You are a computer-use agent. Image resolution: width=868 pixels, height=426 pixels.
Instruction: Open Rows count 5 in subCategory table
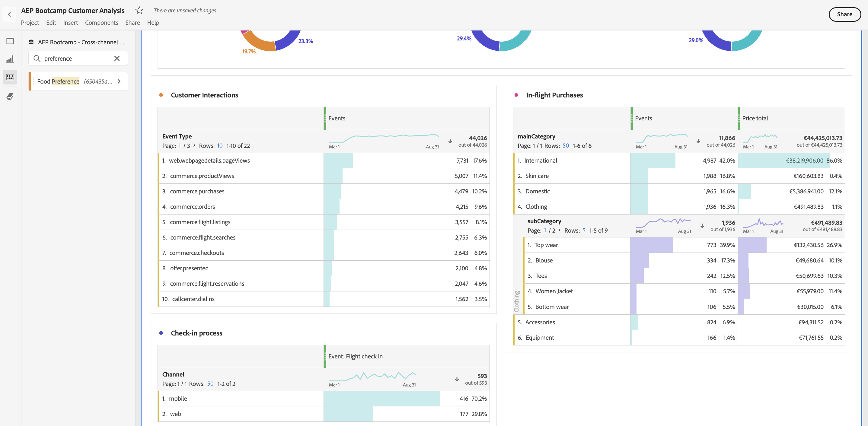584,231
